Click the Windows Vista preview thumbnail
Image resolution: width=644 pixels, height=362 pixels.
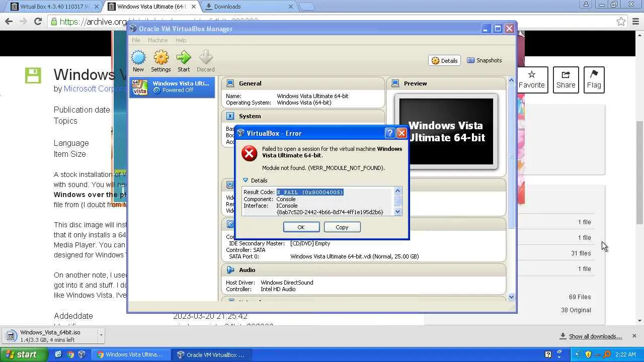tap(446, 132)
